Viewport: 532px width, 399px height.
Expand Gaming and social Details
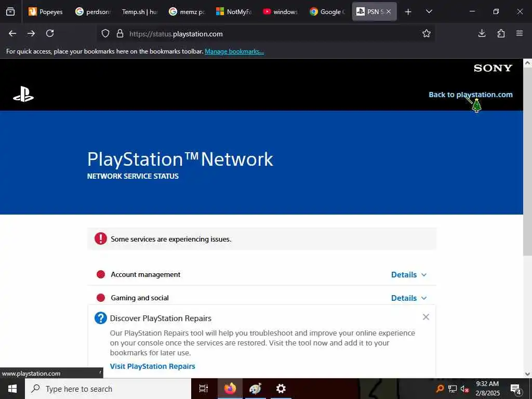pyautogui.click(x=409, y=298)
